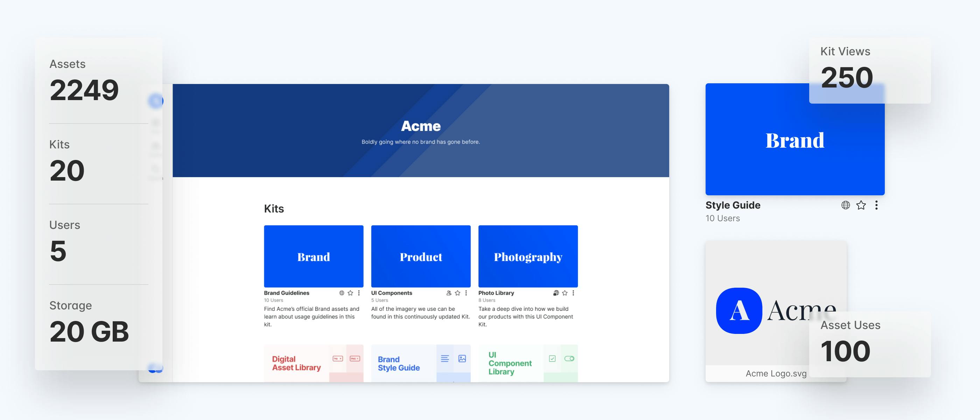Open the Brand Guidelines kit
980x420 pixels.
tap(313, 255)
